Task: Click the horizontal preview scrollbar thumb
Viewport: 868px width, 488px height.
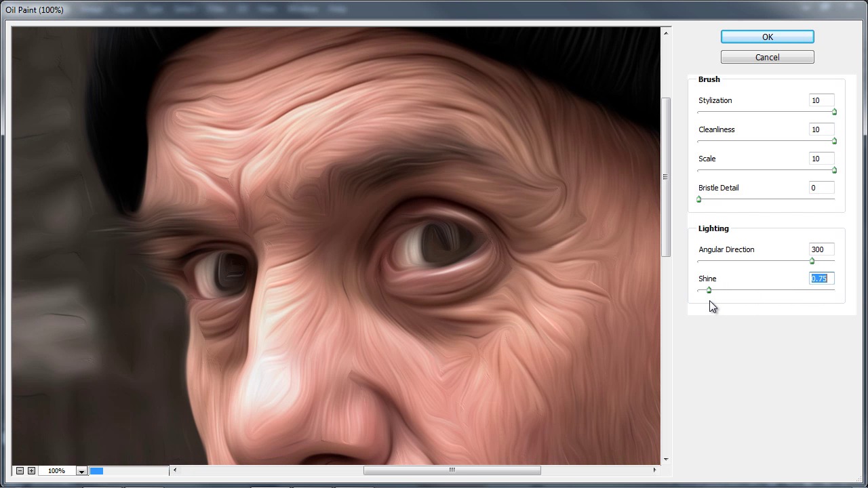Action: [x=452, y=470]
